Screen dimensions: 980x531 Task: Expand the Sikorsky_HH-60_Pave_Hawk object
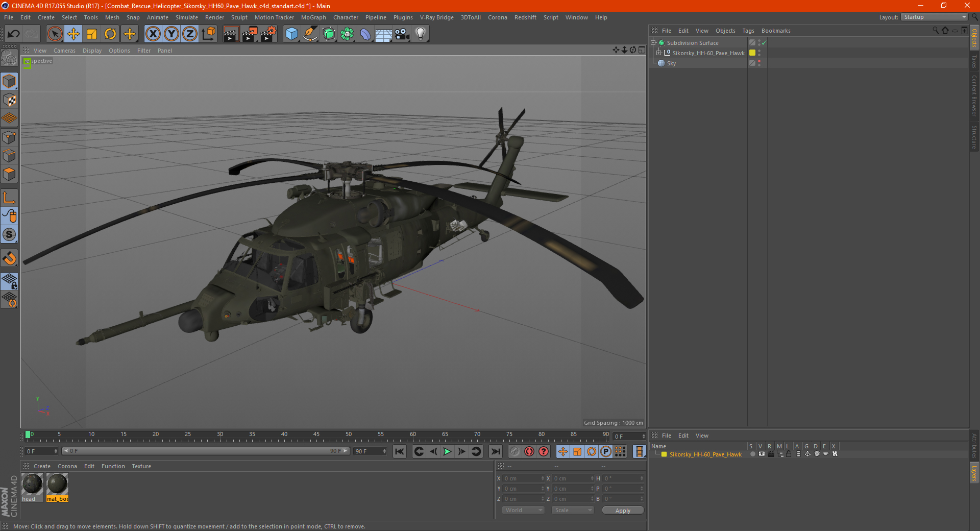point(659,53)
